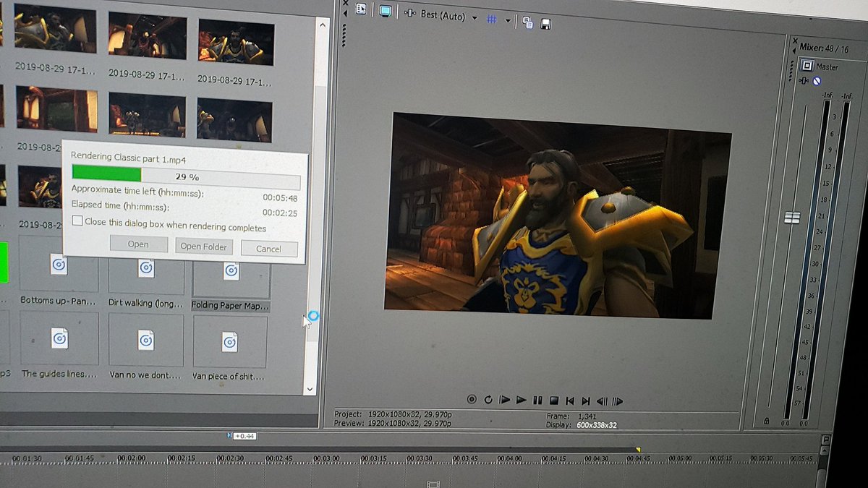Click Master fader lock icon

767,421
